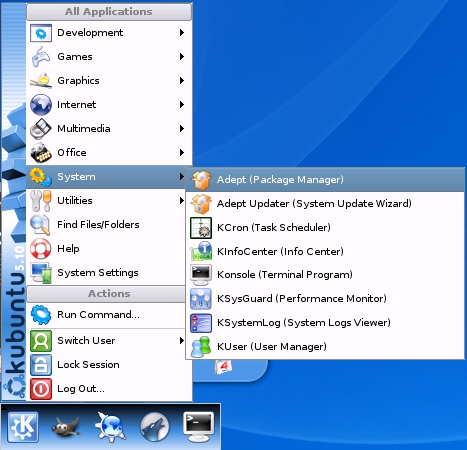Screen dimensions: 467x450
Task: Click the System submenu arrow
Action: pos(182,176)
